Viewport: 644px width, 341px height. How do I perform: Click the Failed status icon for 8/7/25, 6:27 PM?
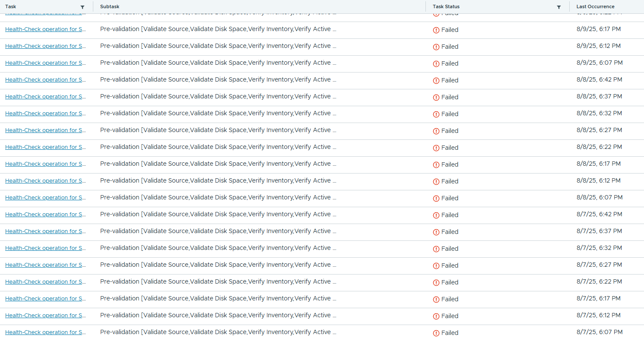[436, 266]
